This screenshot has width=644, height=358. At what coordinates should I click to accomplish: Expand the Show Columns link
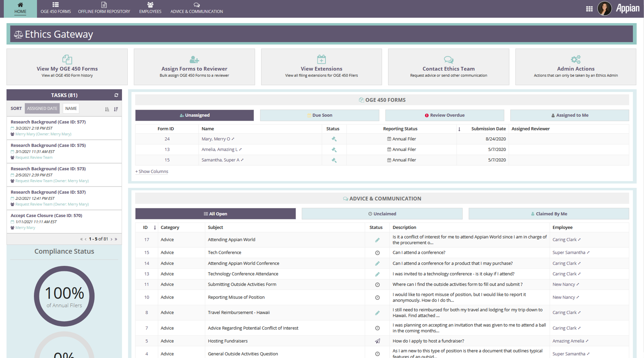point(152,171)
